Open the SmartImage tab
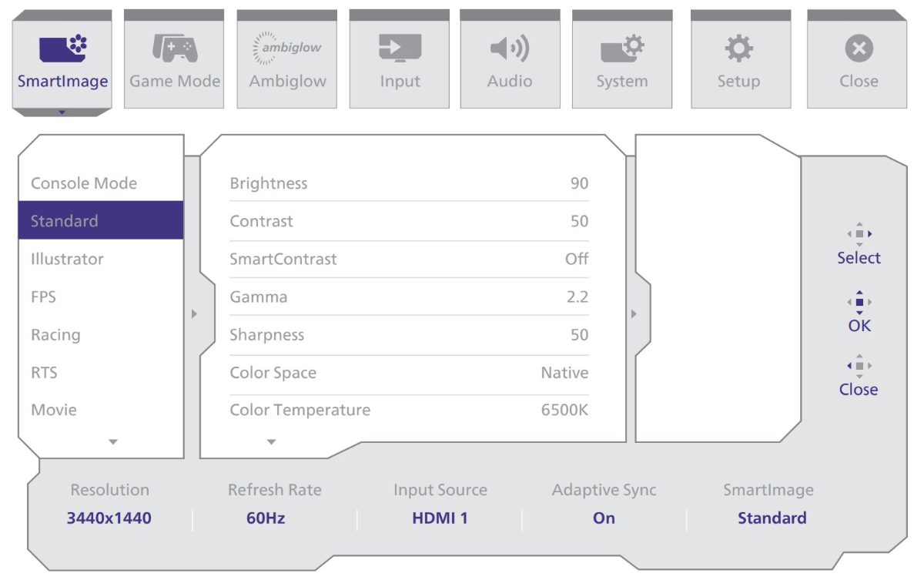The height and width of the screenshot is (580, 924). (62, 63)
